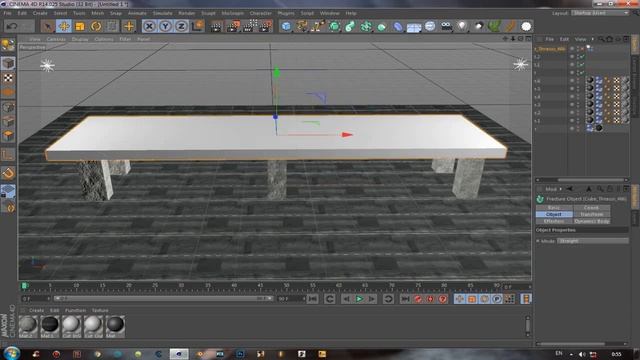Open the attribute manager Mode menu

pyautogui.click(x=551, y=189)
